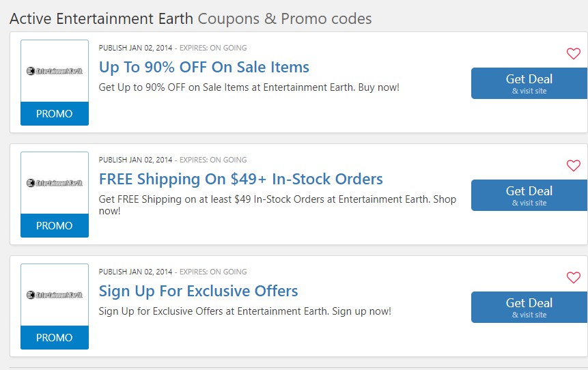Click Entertainment Earth logo in Exclusive Offers card

coord(55,295)
